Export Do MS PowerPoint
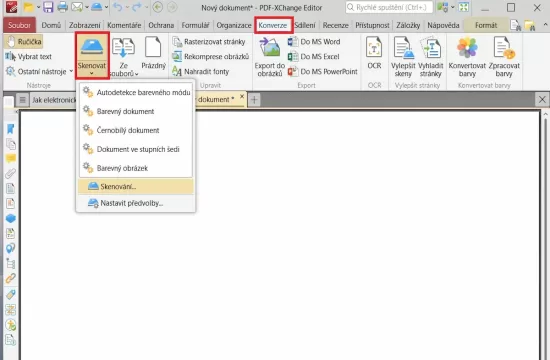 (323, 72)
